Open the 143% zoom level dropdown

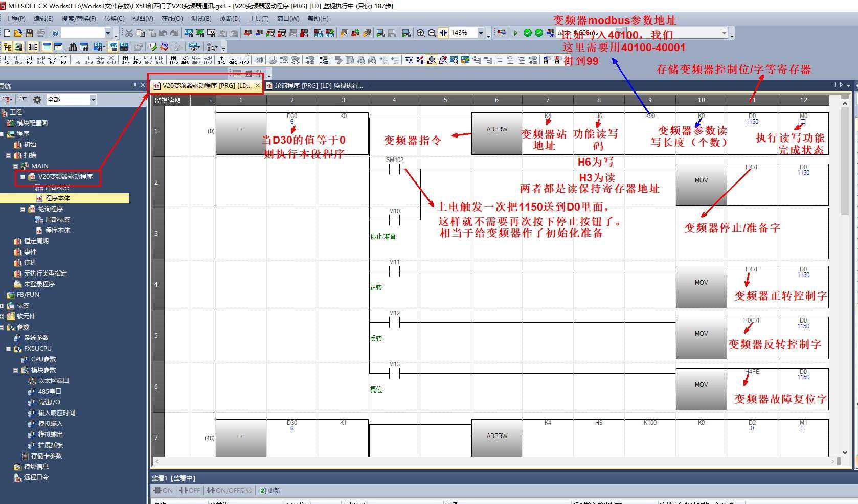click(480, 33)
